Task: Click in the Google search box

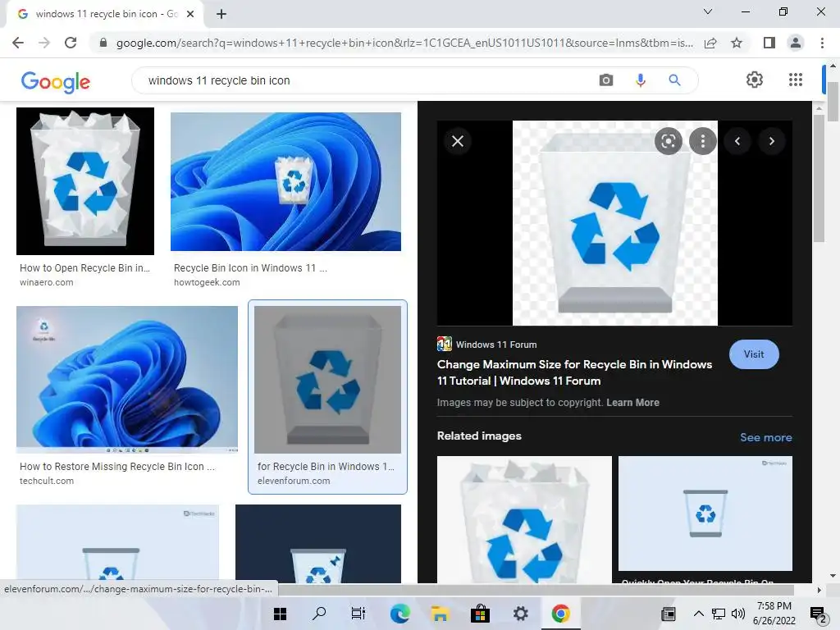Action: pos(370,80)
